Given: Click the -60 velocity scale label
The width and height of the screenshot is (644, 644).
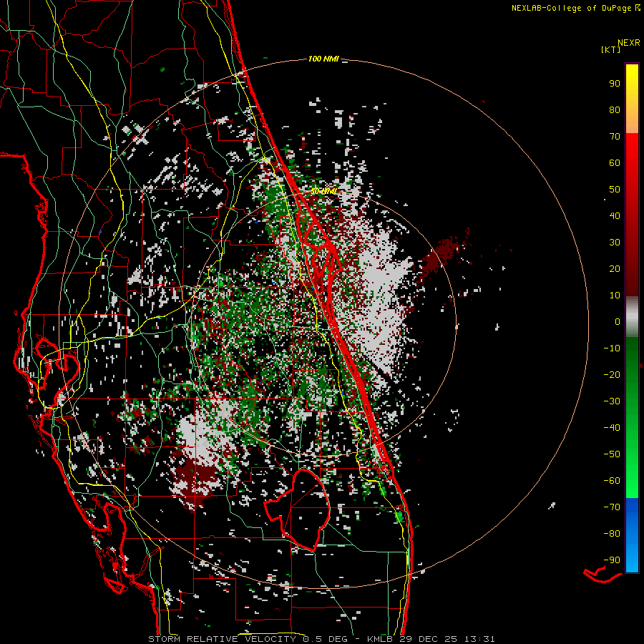Looking at the screenshot, I should tap(612, 481).
